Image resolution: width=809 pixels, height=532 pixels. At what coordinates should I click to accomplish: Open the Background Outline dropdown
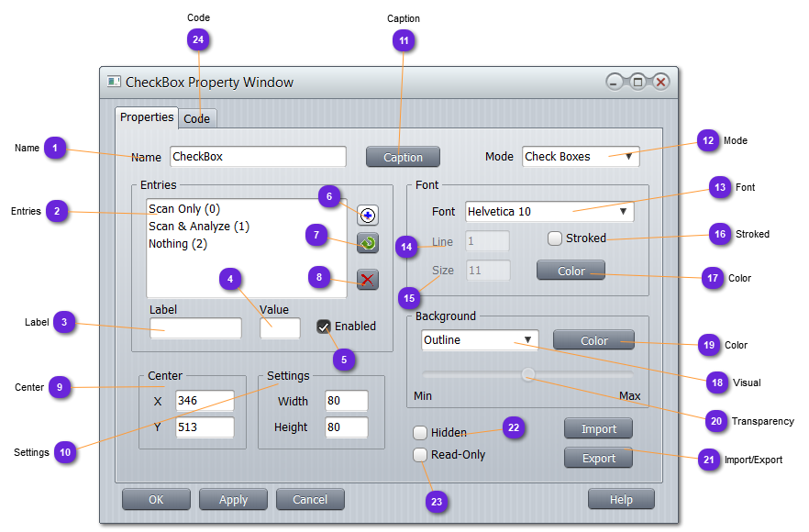(479, 340)
